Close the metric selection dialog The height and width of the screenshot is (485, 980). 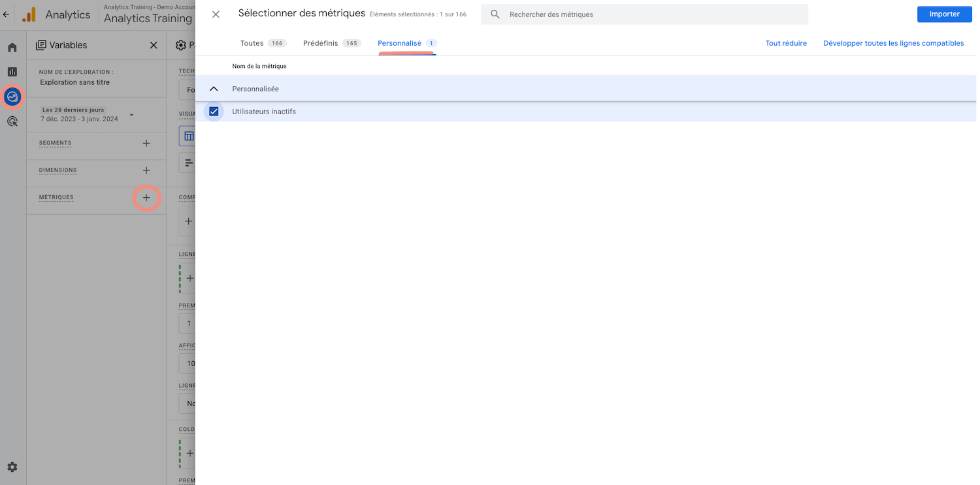(x=216, y=14)
